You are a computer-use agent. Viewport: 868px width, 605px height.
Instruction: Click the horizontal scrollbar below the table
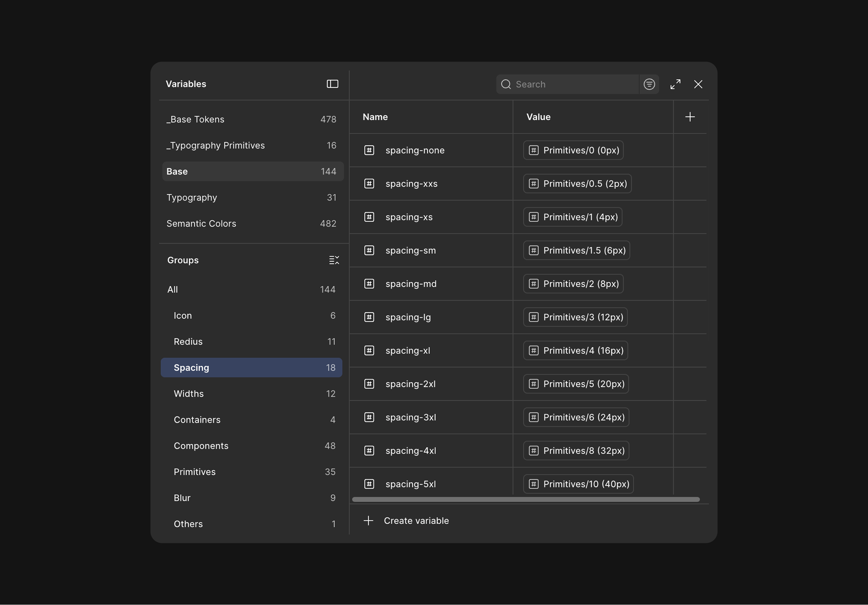pyautogui.click(x=526, y=499)
